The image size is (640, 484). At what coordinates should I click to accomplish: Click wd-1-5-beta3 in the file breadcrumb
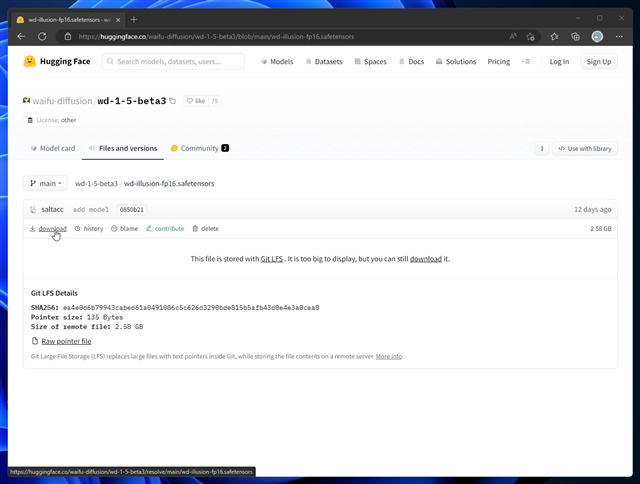click(x=96, y=184)
